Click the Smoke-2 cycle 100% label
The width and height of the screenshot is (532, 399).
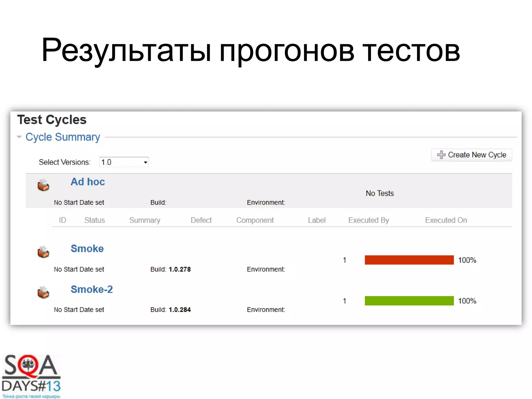[467, 301]
